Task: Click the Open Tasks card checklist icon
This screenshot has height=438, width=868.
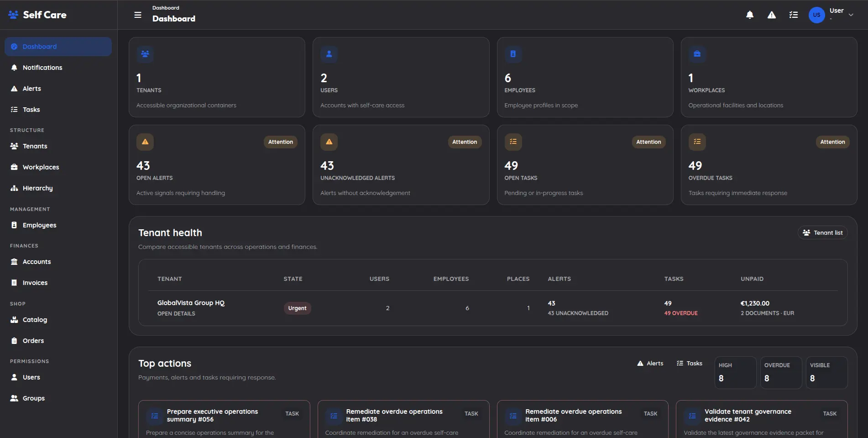Action: tap(513, 142)
